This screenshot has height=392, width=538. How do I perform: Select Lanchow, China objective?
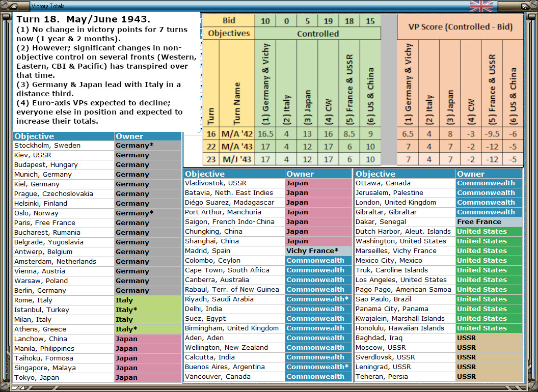(x=64, y=339)
